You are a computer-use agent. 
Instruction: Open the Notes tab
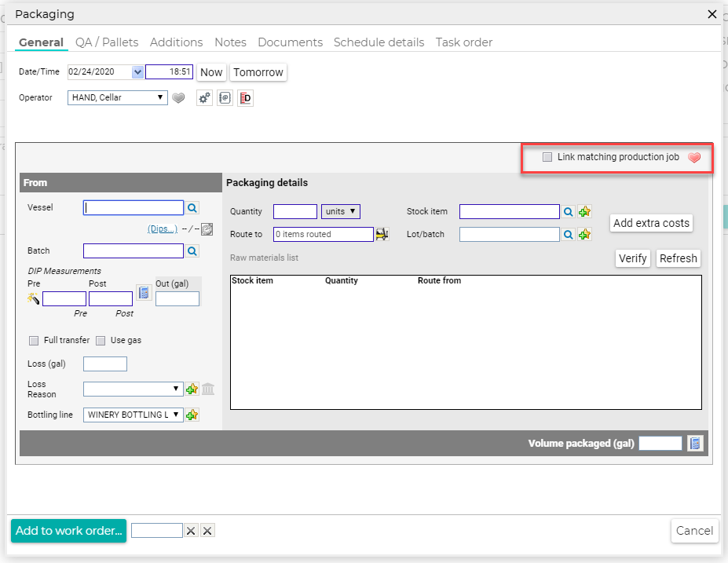[x=230, y=42]
